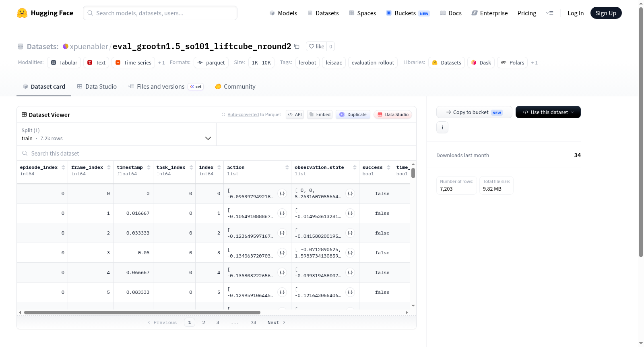Click the horizontal table scrollbar

click(142, 312)
